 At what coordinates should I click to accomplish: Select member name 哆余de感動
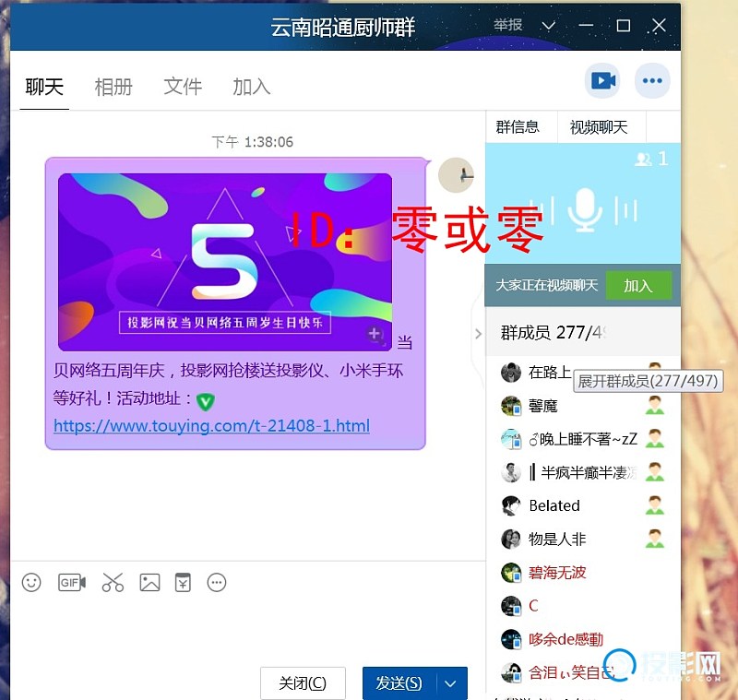click(565, 639)
